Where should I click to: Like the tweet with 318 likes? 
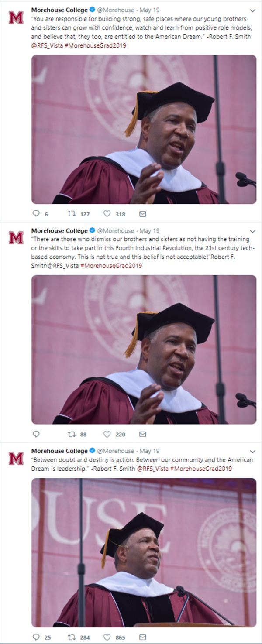click(107, 214)
